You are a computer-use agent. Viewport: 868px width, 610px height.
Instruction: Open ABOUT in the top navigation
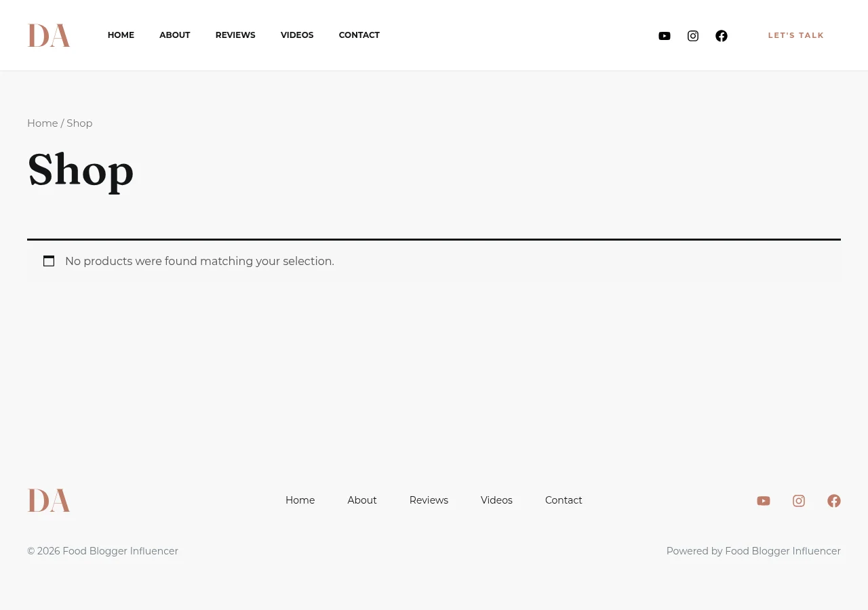pos(175,35)
